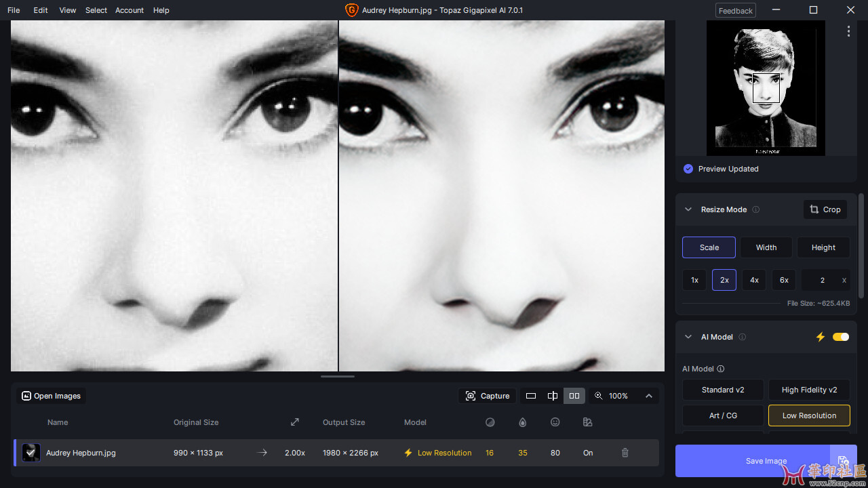Click the Preview Updated checkmark icon
This screenshot has width=868, height=488.
(688, 169)
